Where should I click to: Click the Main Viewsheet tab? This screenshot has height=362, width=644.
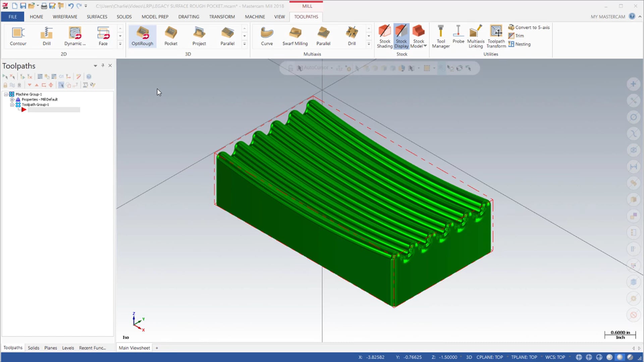[x=134, y=347]
